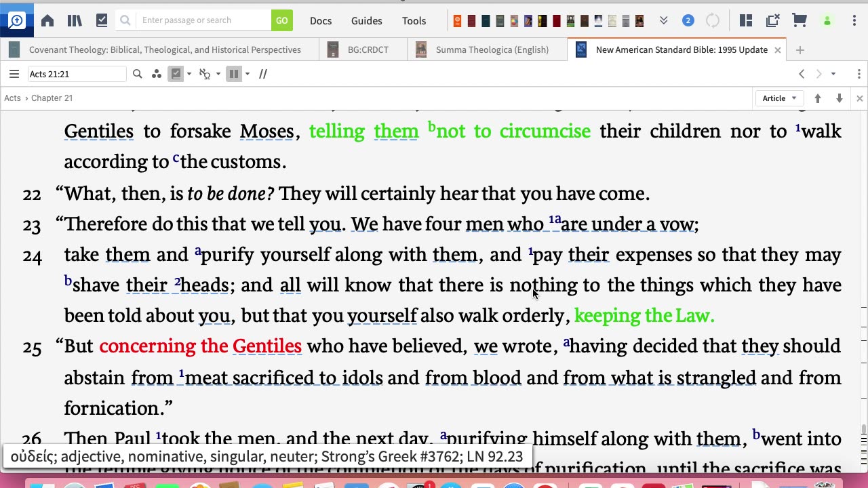The width and height of the screenshot is (868, 488).
Task: Jump to next article with down arrow
Action: [x=840, y=98]
